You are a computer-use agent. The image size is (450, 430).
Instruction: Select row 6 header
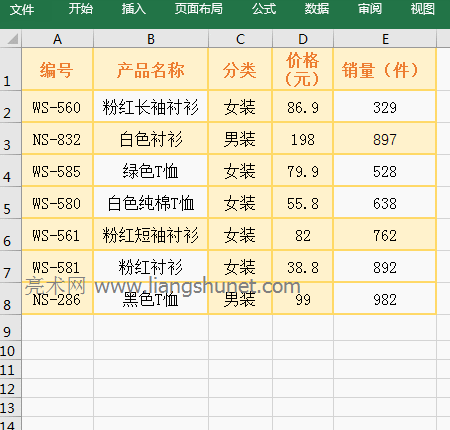point(11,235)
